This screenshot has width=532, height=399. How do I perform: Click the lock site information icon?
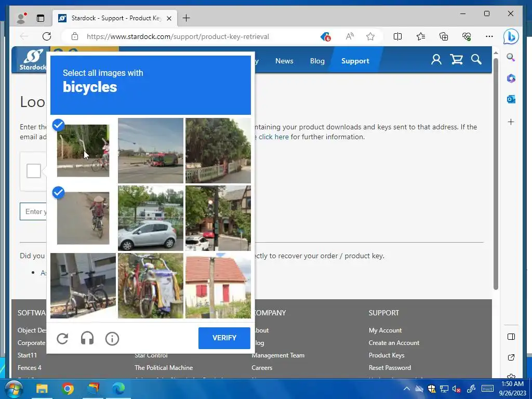[x=75, y=36]
